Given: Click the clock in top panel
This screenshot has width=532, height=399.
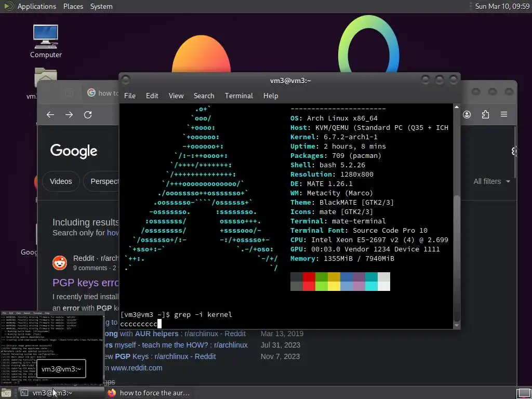Looking at the screenshot, I should pos(502,6).
